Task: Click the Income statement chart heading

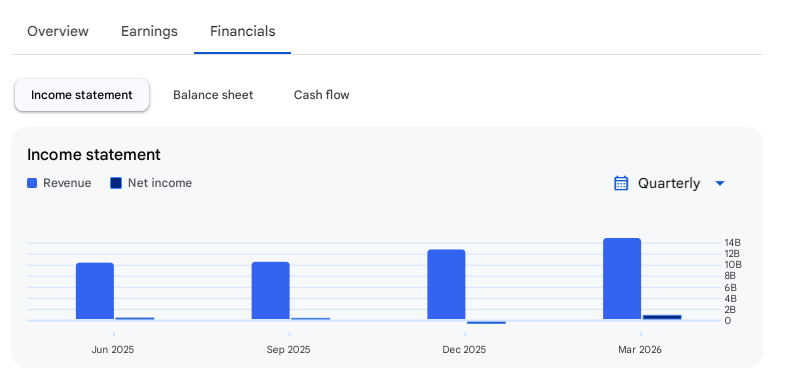Action: [94, 155]
